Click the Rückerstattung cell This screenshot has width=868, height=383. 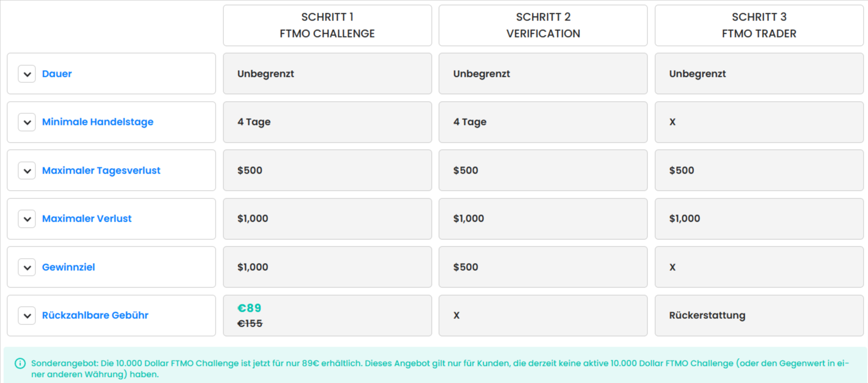pyautogui.click(x=707, y=316)
